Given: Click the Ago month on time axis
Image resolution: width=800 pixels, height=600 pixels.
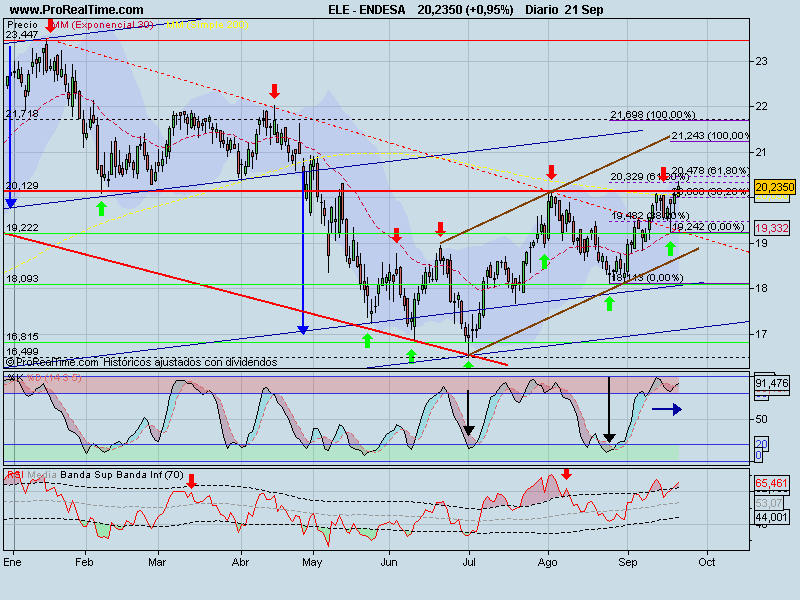Looking at the screenshot, I should tap(548, 562).
